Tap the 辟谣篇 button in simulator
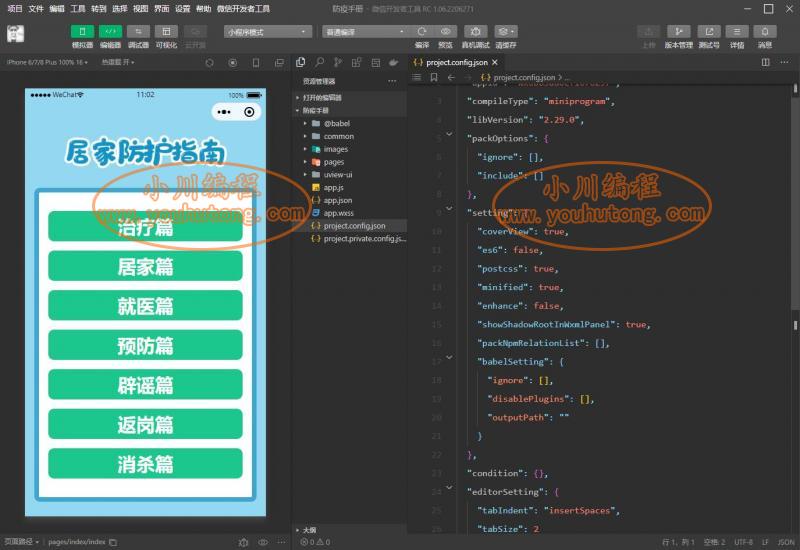This screenshot has width=800, height=550. pyautogui.click(x=145, y=385)
